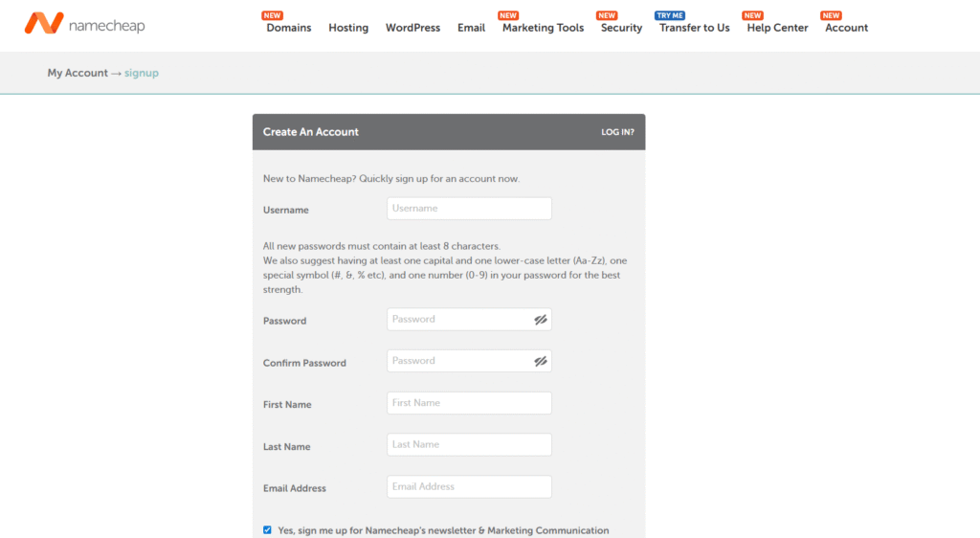Open the Account menu
The height and width of the screenshot is (538, 980).
pyautogui.click(x=846, y=28)
